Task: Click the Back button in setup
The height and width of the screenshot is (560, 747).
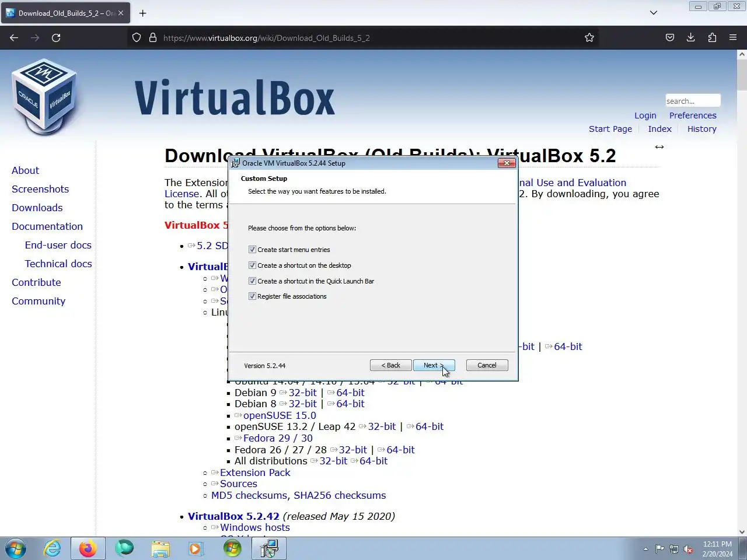Action: (390, 365)
